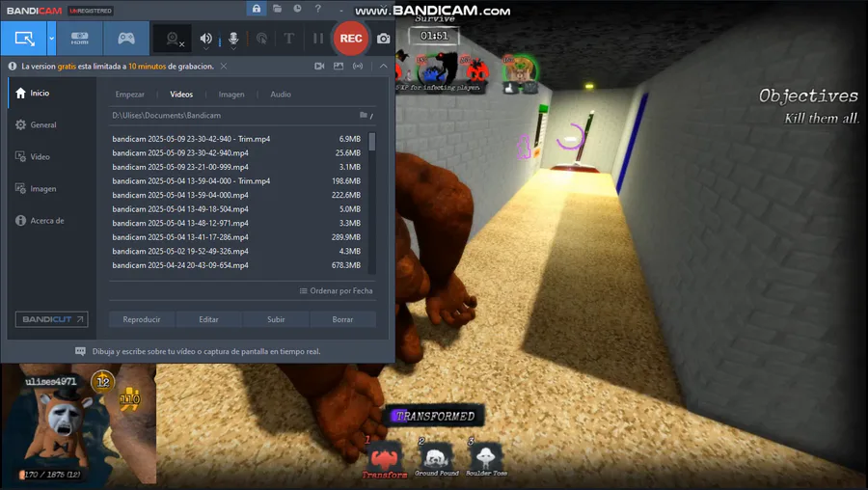Viewport: 868px width, 490px height.
Task: Toggle the webcam overlay icon
Action: point(174,39)
